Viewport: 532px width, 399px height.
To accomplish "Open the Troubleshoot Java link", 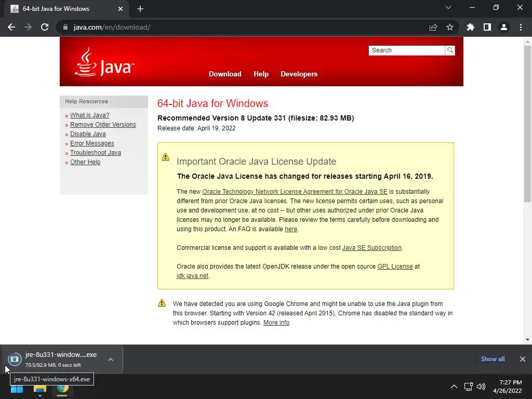I will click(x=96, y=153).
